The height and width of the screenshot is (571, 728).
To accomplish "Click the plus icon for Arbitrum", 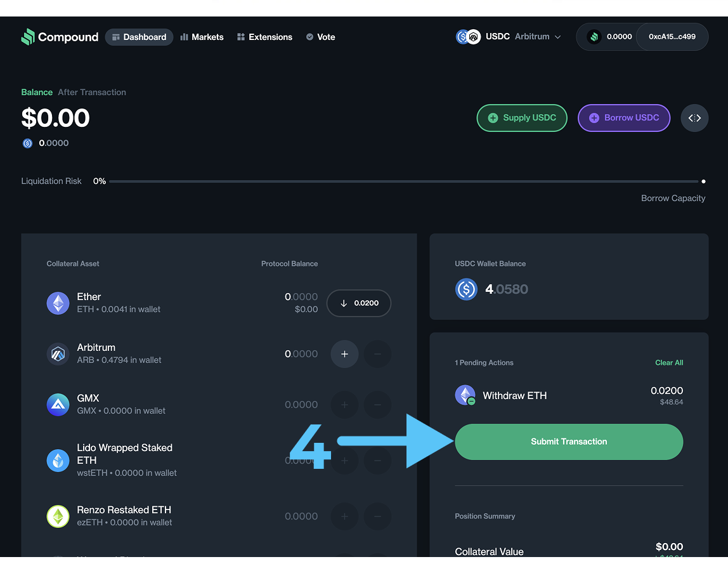I will [344, 354].
